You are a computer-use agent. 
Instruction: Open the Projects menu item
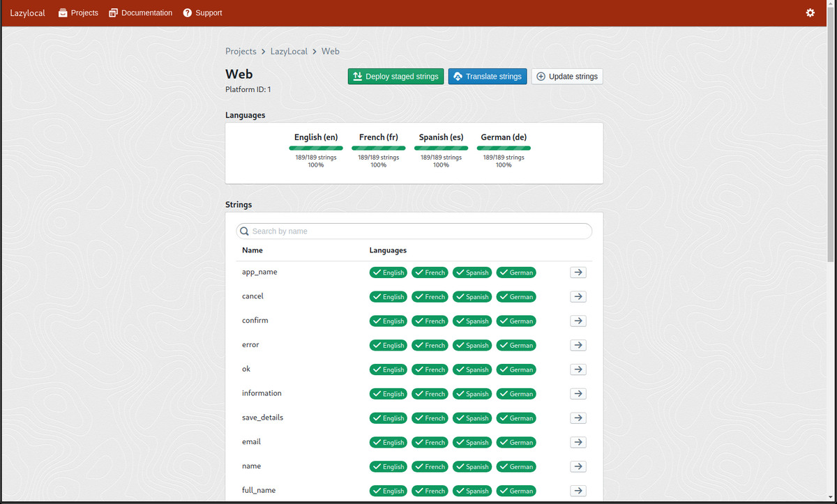tap(78, 13)
